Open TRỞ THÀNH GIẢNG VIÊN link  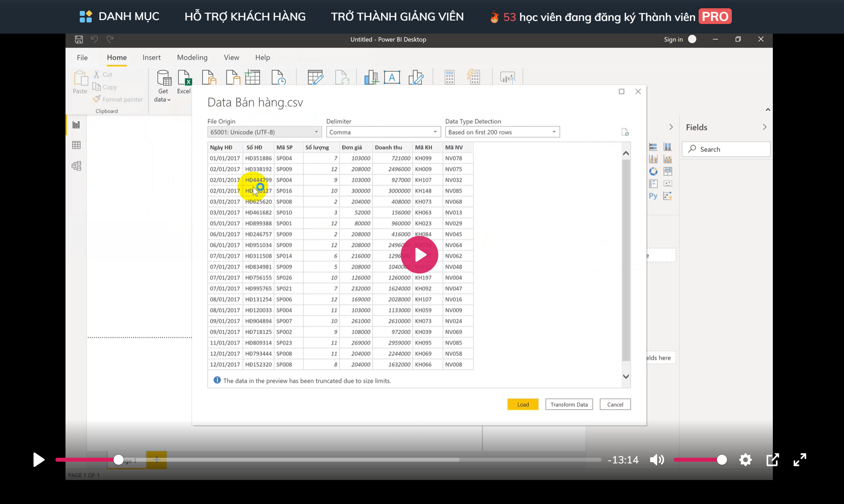(x=397, y=17)
